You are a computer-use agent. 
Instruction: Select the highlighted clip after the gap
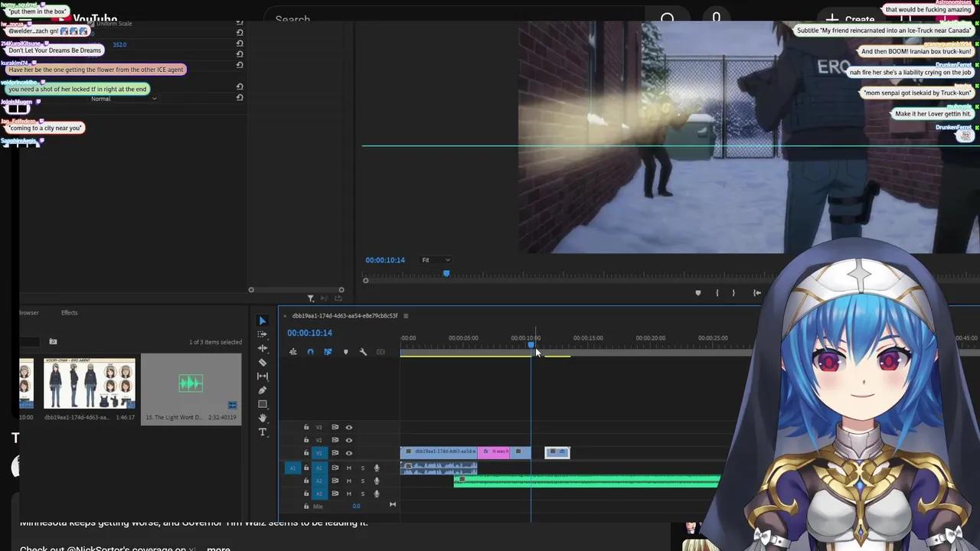point(557,452)
